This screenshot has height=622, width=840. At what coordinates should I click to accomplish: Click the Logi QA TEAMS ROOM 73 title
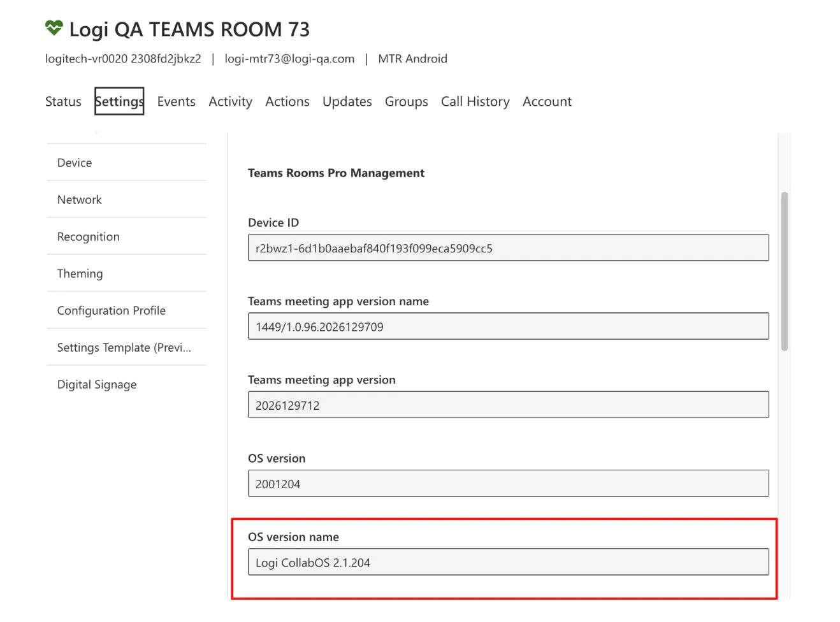pos(189,29)
